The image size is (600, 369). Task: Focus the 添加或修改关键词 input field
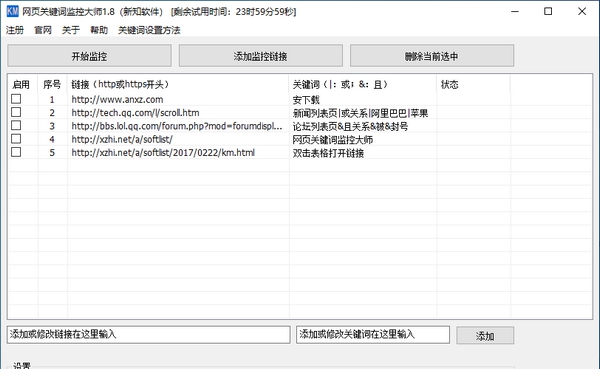pos(373,335)
